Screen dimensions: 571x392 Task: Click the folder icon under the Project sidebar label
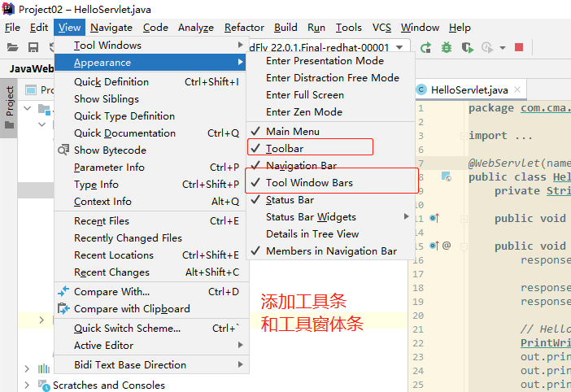(x=10, y=125)
